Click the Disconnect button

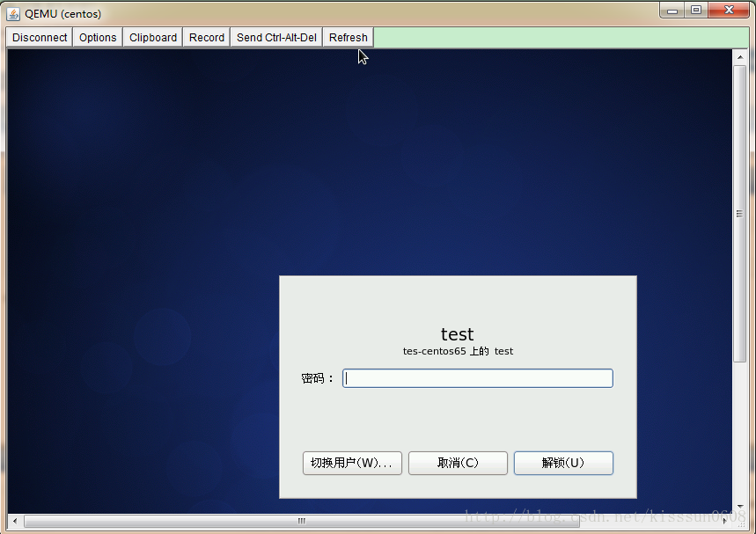point(40,38)
